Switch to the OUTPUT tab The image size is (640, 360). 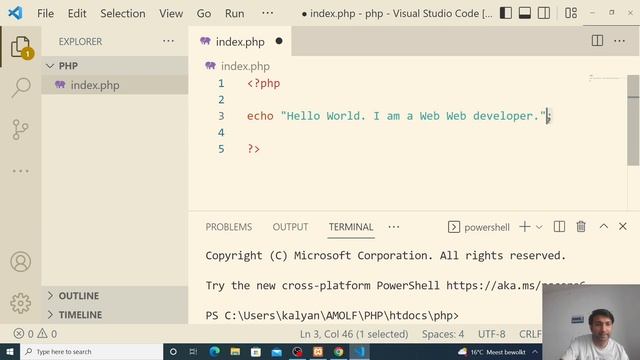pyautogui.click(x=290, y=227)
